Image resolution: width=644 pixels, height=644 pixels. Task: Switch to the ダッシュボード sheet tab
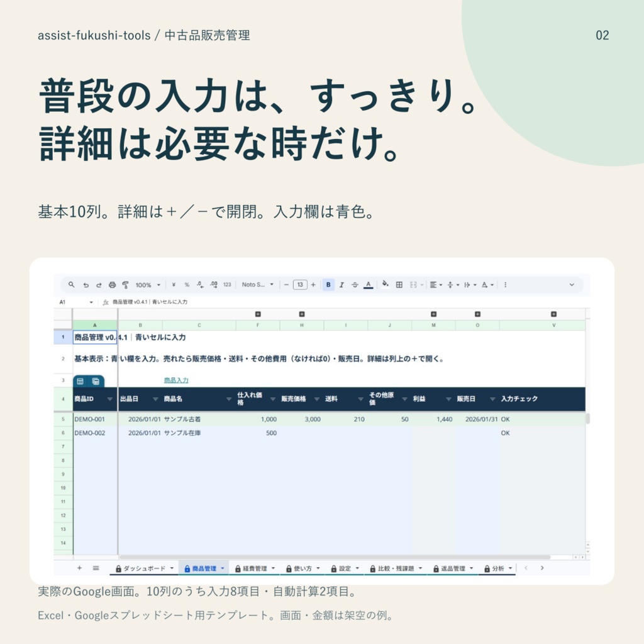coord(145,569)
